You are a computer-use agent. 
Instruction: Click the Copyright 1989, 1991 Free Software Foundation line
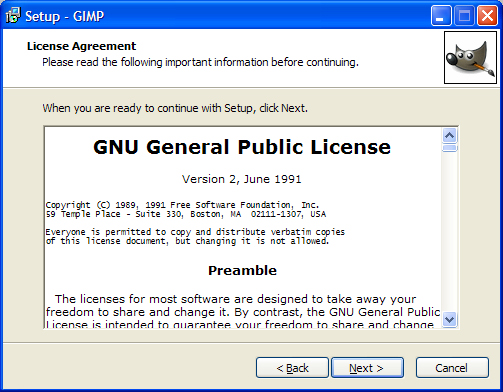tap(182, 205)
